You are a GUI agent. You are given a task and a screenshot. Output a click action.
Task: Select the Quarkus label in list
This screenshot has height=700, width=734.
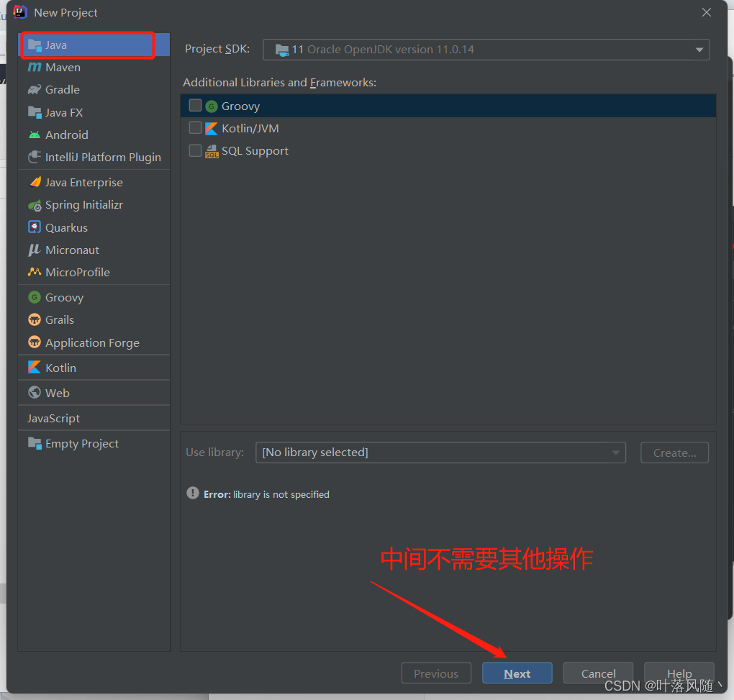pyautogui.click(x=66, y=227)
